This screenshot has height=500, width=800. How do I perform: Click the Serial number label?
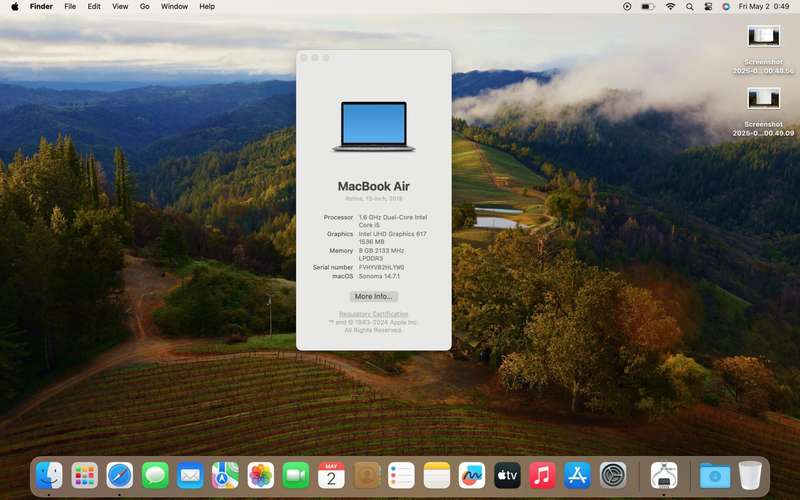[333, 267]
